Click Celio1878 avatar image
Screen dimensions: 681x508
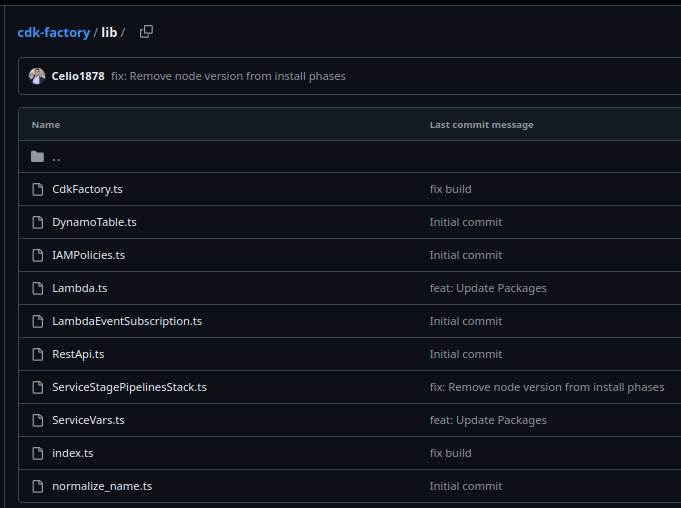click(x=37, y=76)
